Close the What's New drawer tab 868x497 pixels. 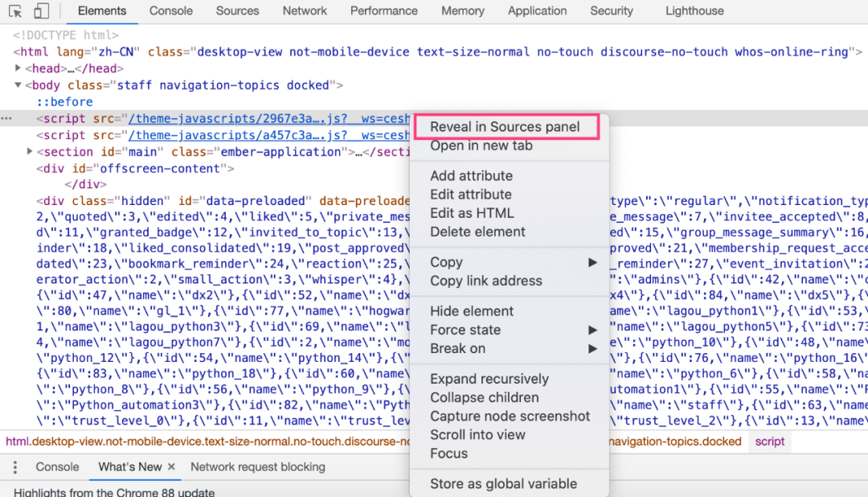click(x=172, y=466)
